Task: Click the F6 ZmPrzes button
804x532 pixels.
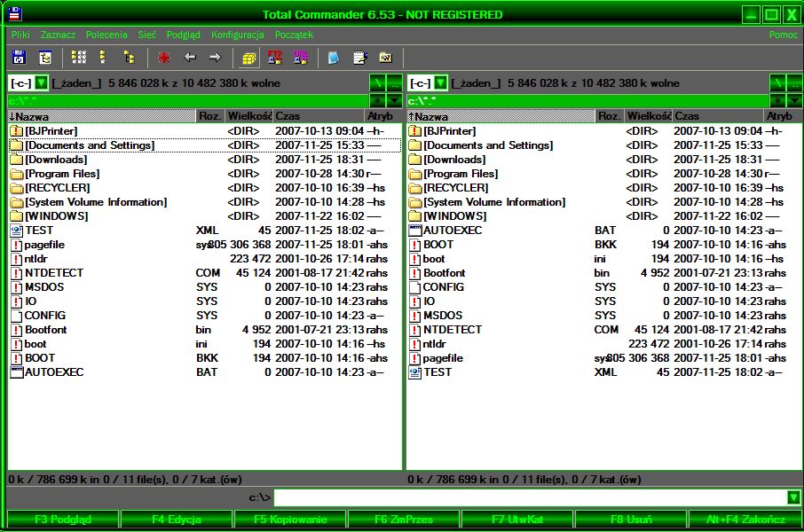Action: 404,520
